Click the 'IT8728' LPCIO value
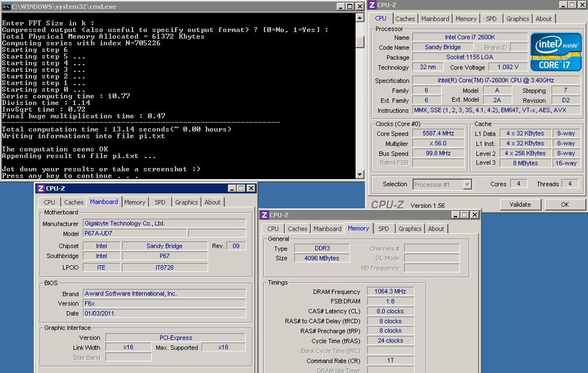 coord(165,267)
